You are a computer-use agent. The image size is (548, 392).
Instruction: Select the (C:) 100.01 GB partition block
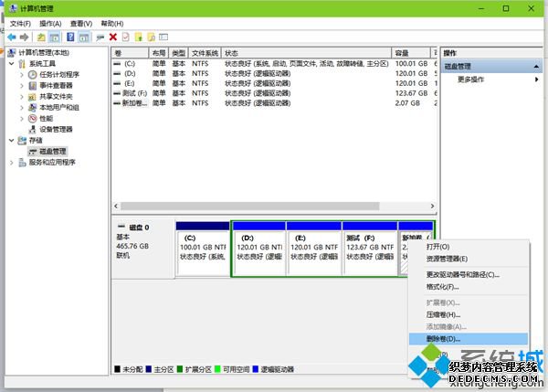tap(203, 249)
